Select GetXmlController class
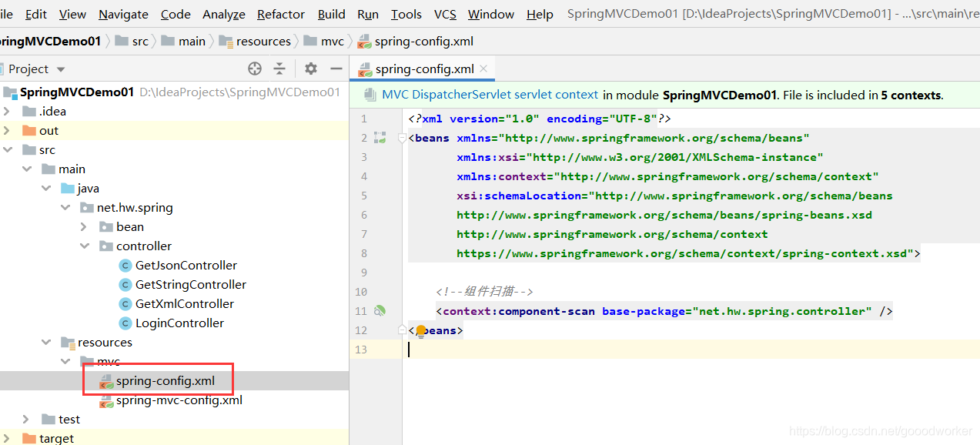Screen dimensions: 980x445 coord(185,303)
